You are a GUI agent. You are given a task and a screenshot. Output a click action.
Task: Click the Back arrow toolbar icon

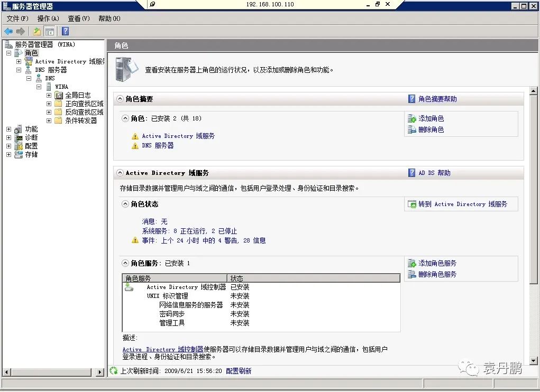click(x=8, y=32)
